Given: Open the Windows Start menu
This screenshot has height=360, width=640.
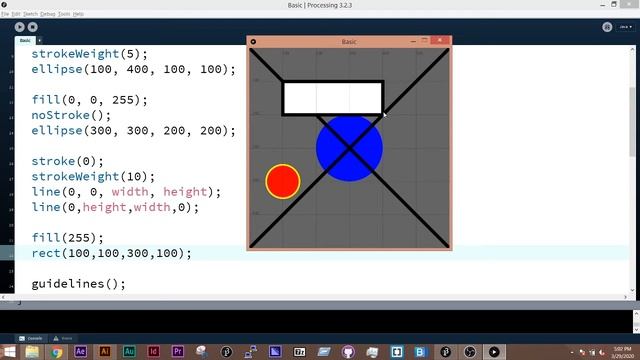Looking at the screenshot, I should click(9, 352).
